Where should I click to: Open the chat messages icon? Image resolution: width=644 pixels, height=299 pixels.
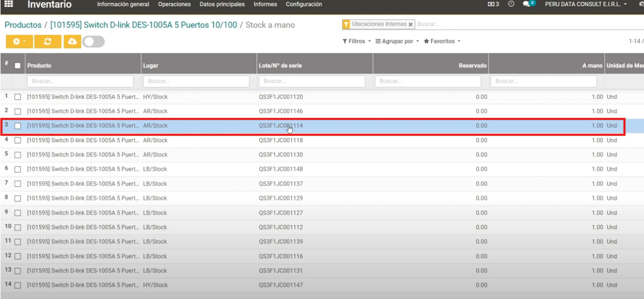click(526, 4)
